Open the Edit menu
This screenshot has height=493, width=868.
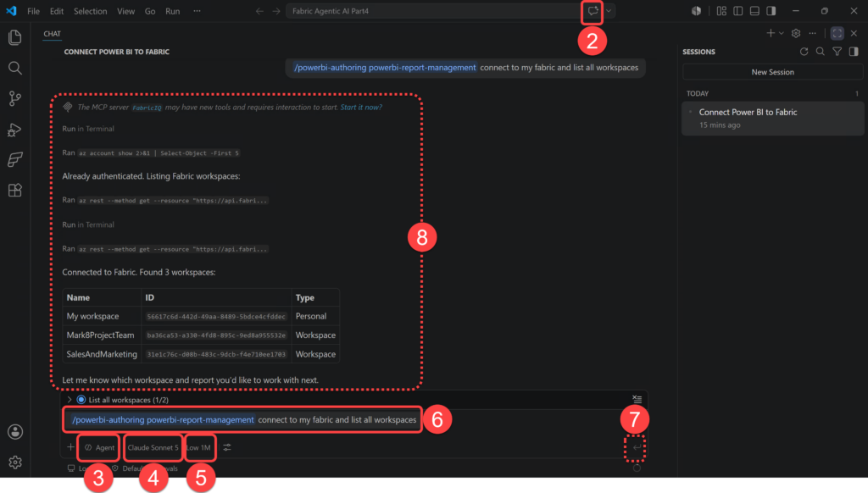coord(57,11)
